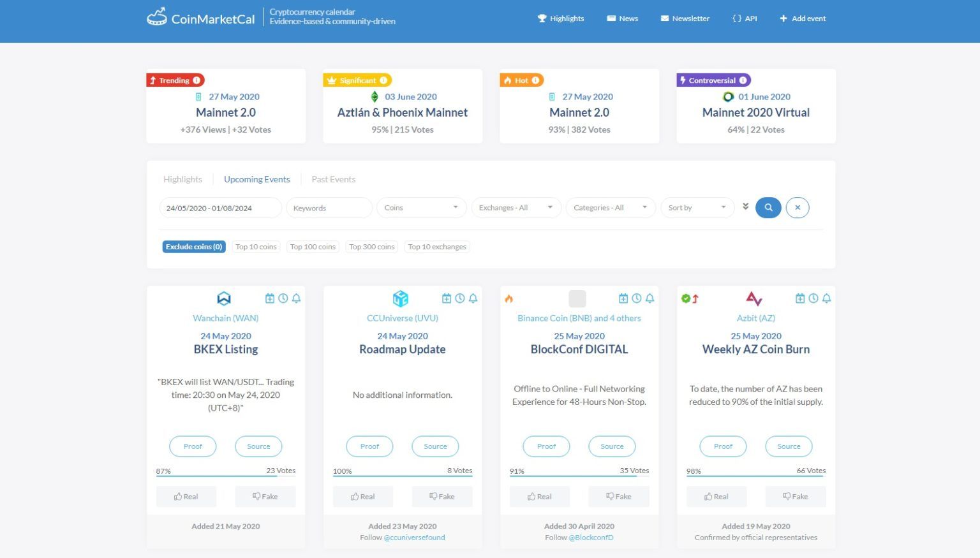
Task: Open Aztlán & Phoenix Mainnet event
Action: (x=403, y=112)
